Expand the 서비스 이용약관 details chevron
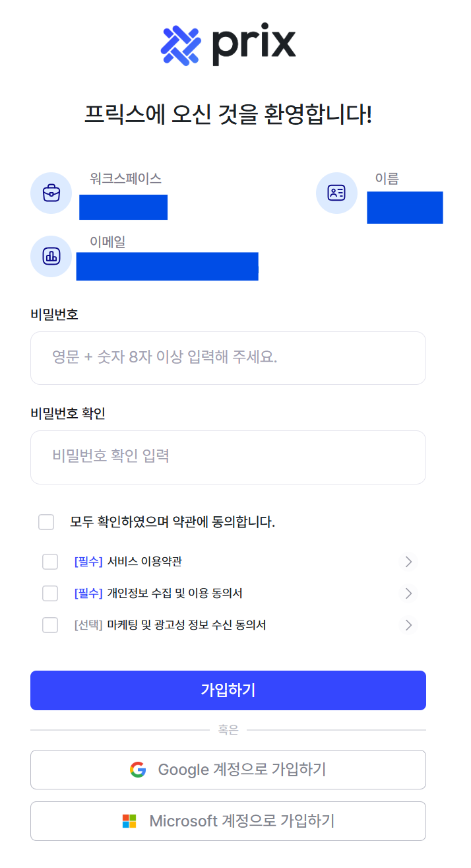 coord(408,562)
